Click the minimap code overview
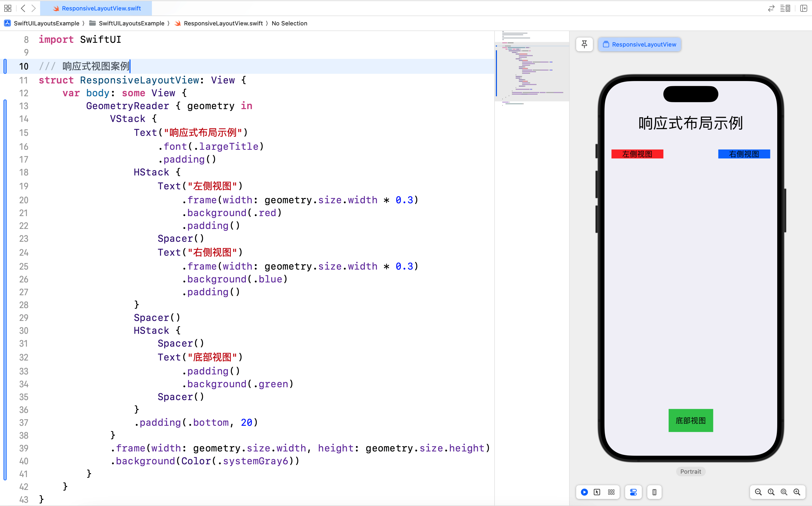This screenshot has width=812, height=506. (x=532, y=71)
